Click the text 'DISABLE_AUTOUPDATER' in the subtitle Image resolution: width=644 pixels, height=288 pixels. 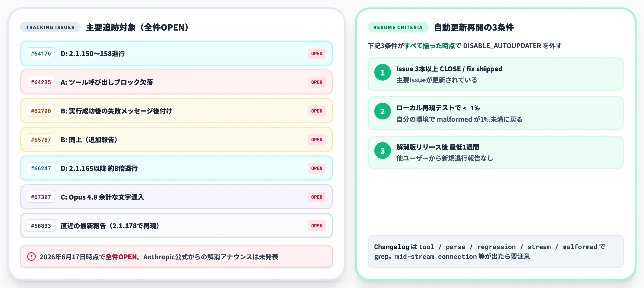[x=502, y=46]
